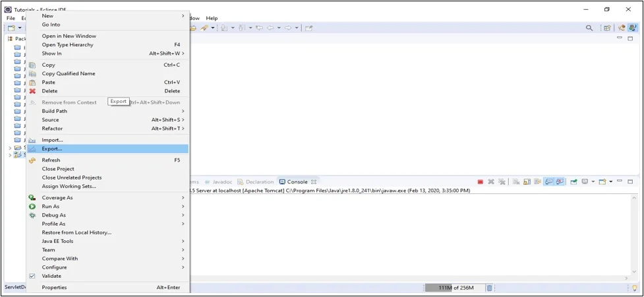Click Open Type Hierarchy entry
This screenshot has height=297, width=644.
click(x=107, y=44)
